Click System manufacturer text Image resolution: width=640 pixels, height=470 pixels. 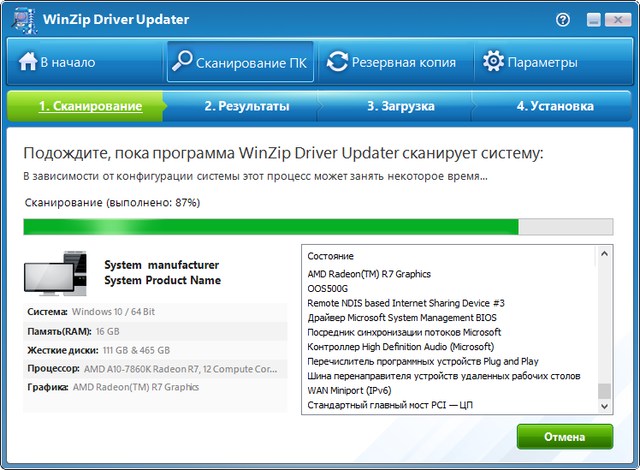point(162,265)
